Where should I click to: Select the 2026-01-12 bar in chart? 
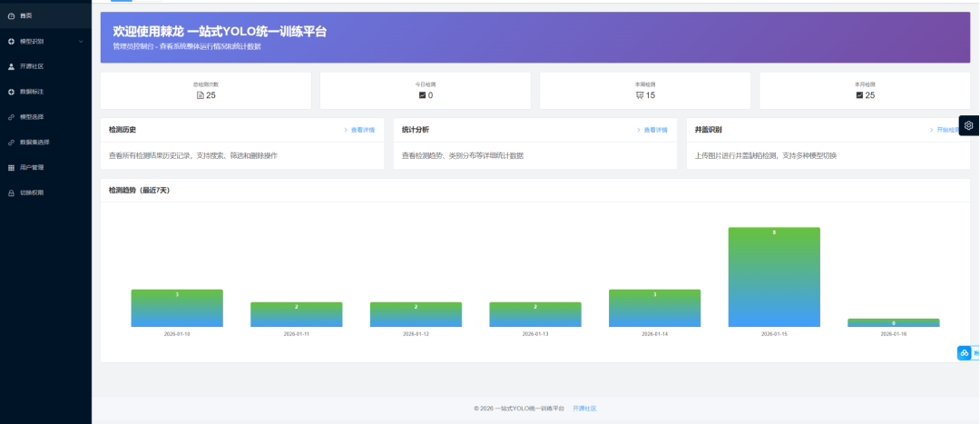click(416, 314)
